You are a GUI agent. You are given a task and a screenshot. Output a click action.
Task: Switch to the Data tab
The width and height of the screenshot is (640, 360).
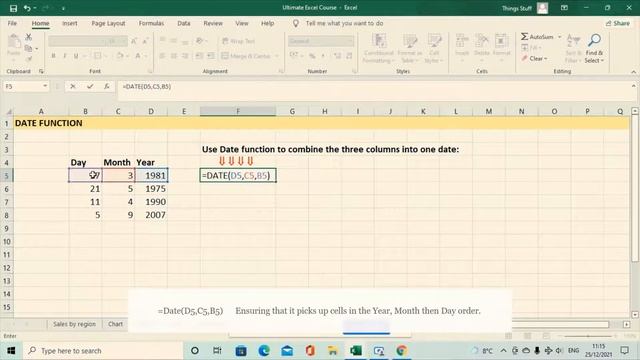pyautogui.click(x=184, y=23)
